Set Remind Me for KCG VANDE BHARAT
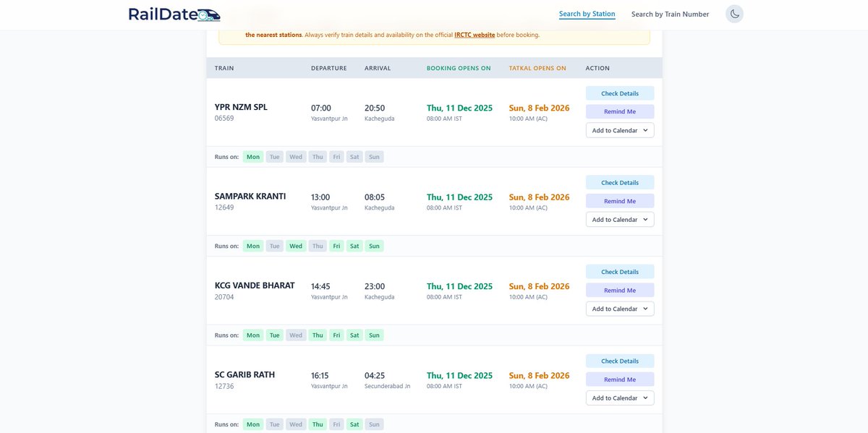 620,290
